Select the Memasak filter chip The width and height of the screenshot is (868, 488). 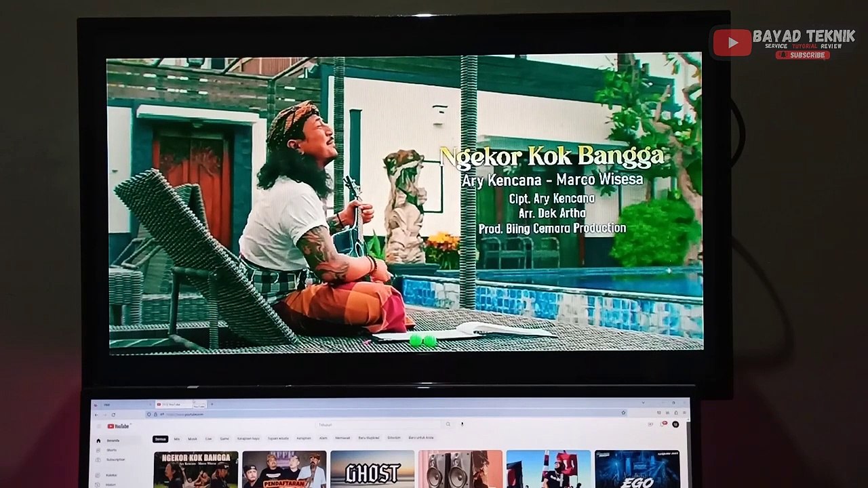[342, 439]
